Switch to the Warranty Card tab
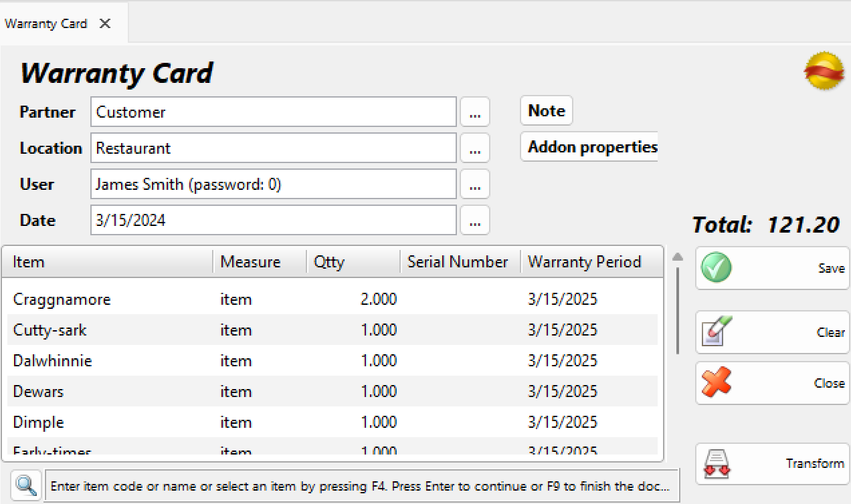The height and width of the screenshot is (504, 851). pyautogui.click(x=45, y=23)
